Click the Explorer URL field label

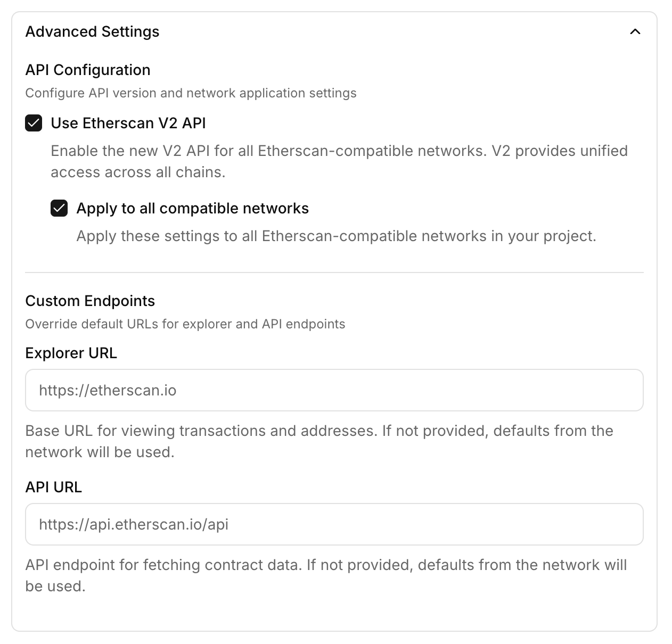click(x=71, y=353)
